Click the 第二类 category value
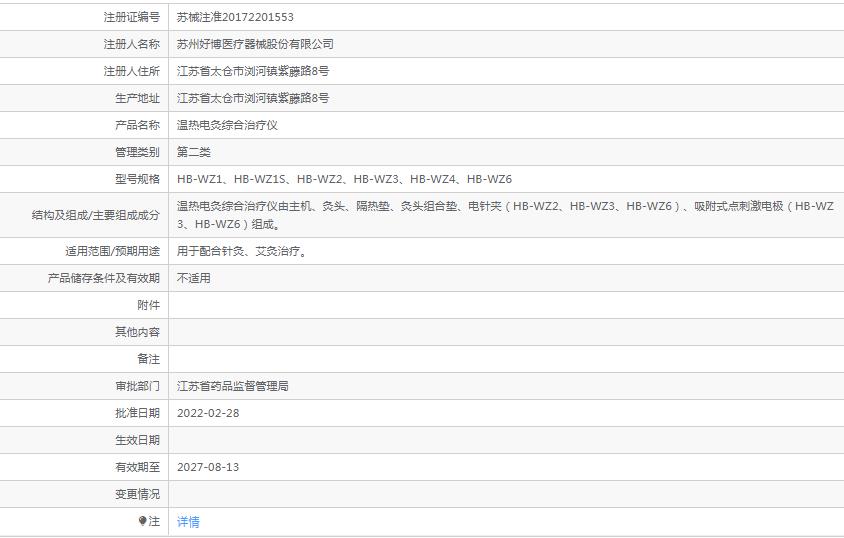Image resolution: width=844 pixels, height=538 pixels. (194, 152)
